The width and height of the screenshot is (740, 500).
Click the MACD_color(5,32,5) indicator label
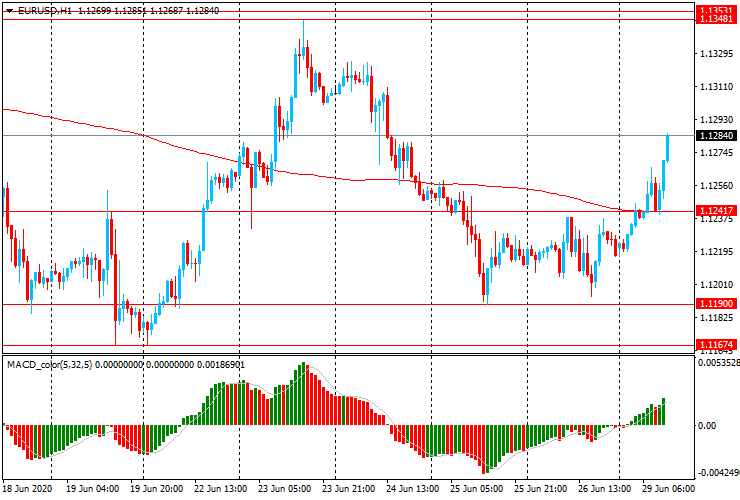pyautogui.click(x=50, y=364)
